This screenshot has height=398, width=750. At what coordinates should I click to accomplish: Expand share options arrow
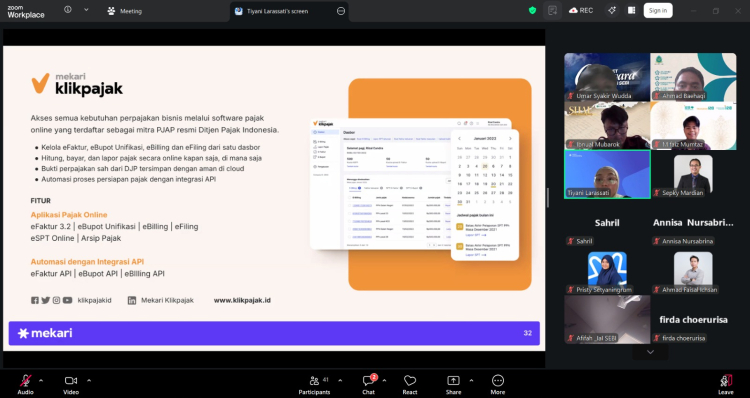pos(471,381)
